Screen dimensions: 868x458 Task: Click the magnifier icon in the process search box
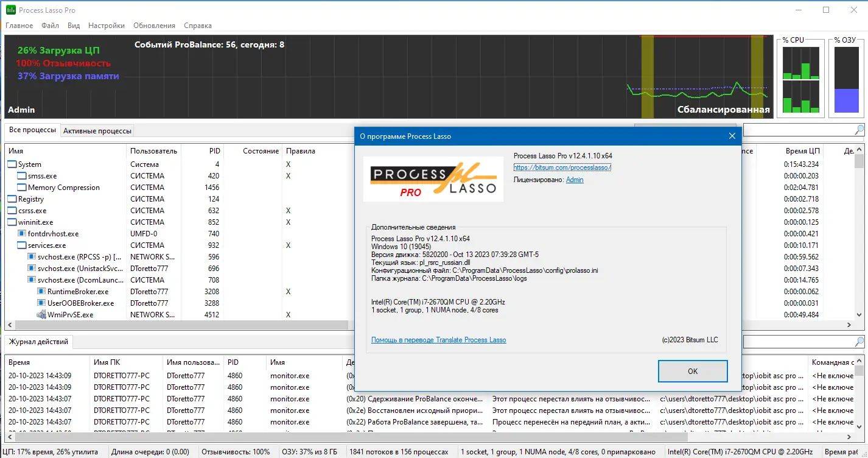859,130
